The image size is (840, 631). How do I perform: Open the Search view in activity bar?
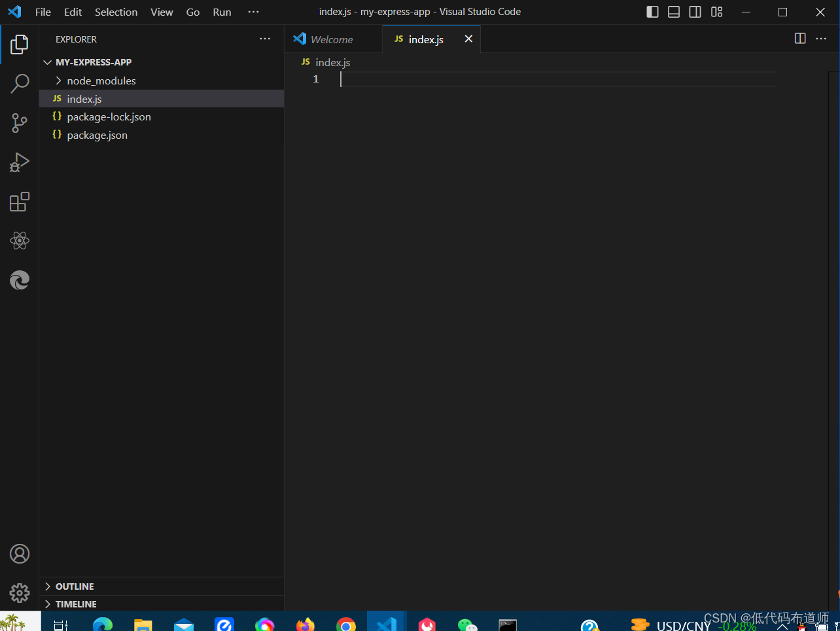click(20, 84)
